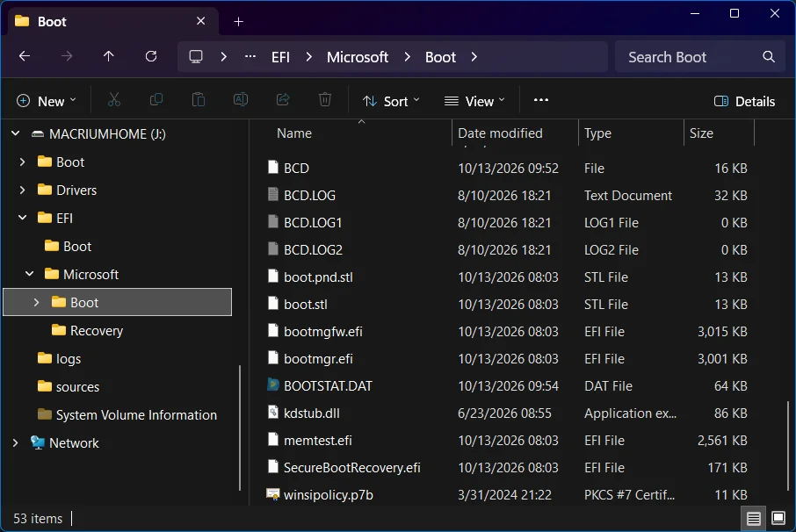The image size is (796, 532).
Task: Click Microsoft in the breadcrumb path
Action: (358, 57)
